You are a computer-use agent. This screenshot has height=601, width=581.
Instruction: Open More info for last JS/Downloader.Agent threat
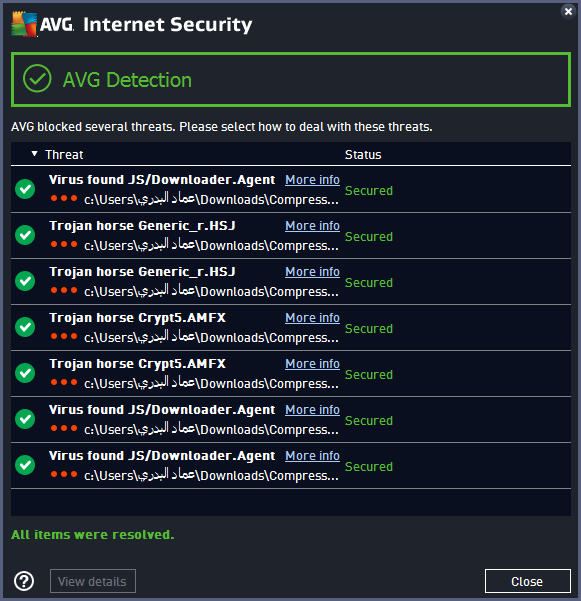tap(312, 456)
